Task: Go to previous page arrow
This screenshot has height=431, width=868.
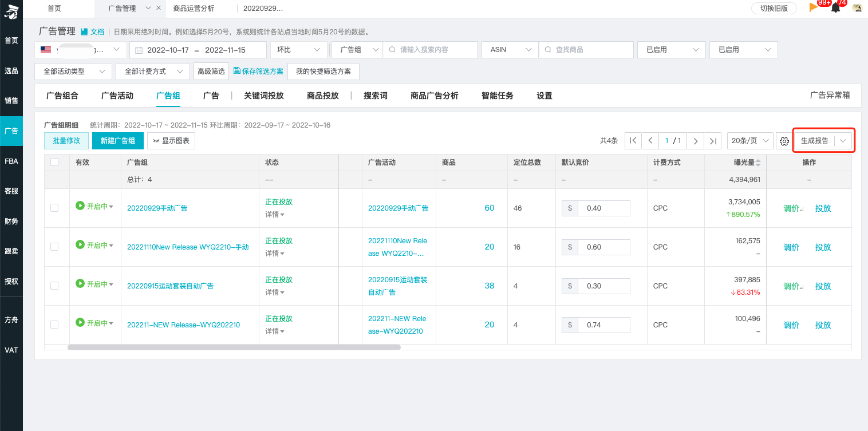Action: click(650, 141)
